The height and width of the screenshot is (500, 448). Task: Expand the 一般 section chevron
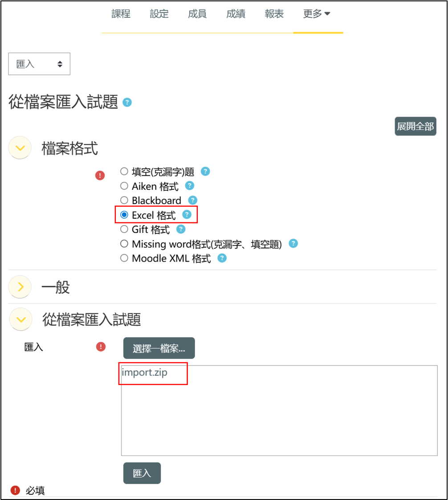click(20, 287)
